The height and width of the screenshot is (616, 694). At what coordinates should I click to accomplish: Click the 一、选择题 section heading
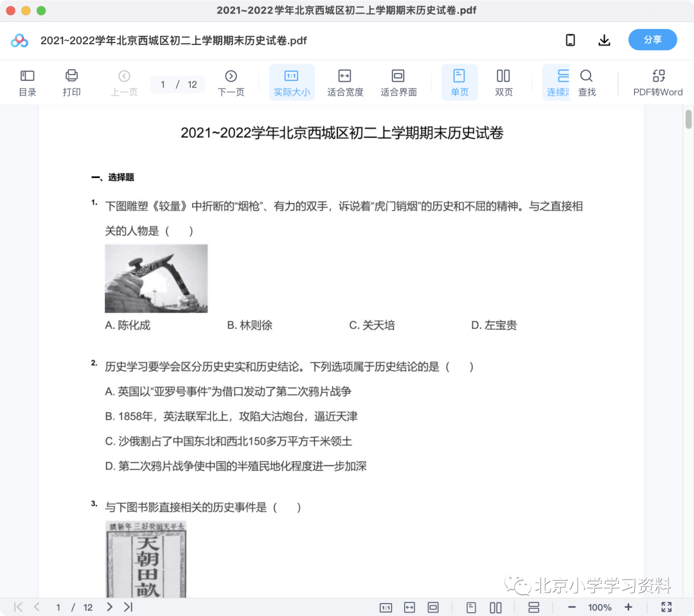(x=112, y=177)
